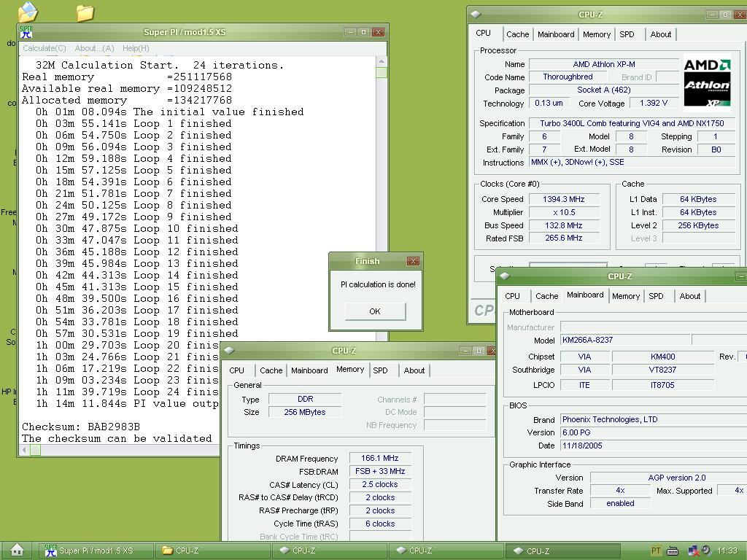Viewport: 747px width, 560px height.
Task: Click the Super PI scroll up arrow
Action: tap(381, 61)
